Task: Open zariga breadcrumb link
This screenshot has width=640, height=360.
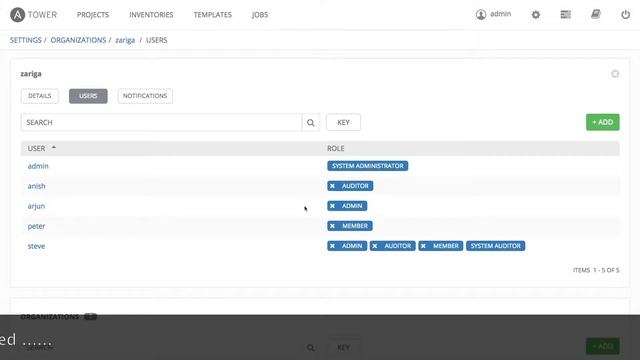Action: 125,40
